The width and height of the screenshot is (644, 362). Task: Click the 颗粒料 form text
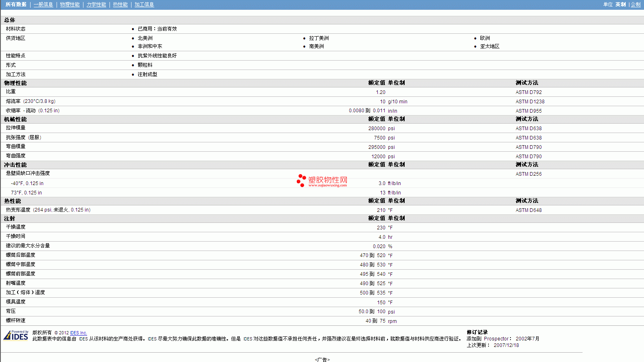coord(145,65)
